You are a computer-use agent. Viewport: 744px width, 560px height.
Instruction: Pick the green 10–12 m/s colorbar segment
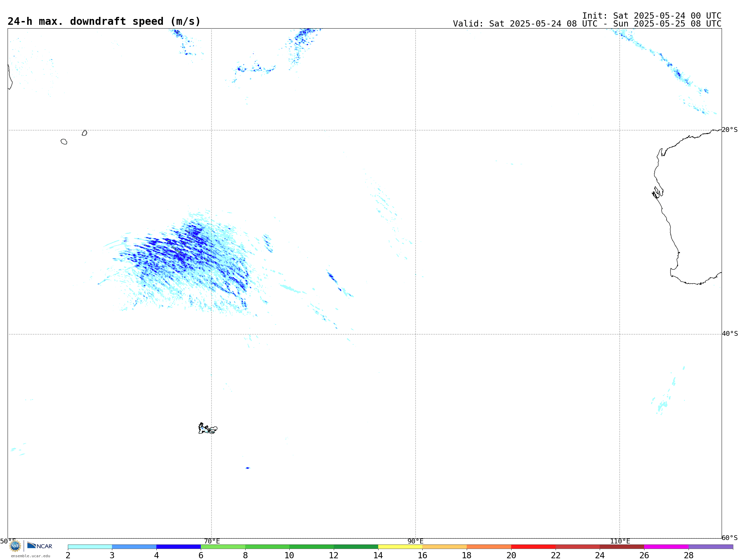(312, 547)
